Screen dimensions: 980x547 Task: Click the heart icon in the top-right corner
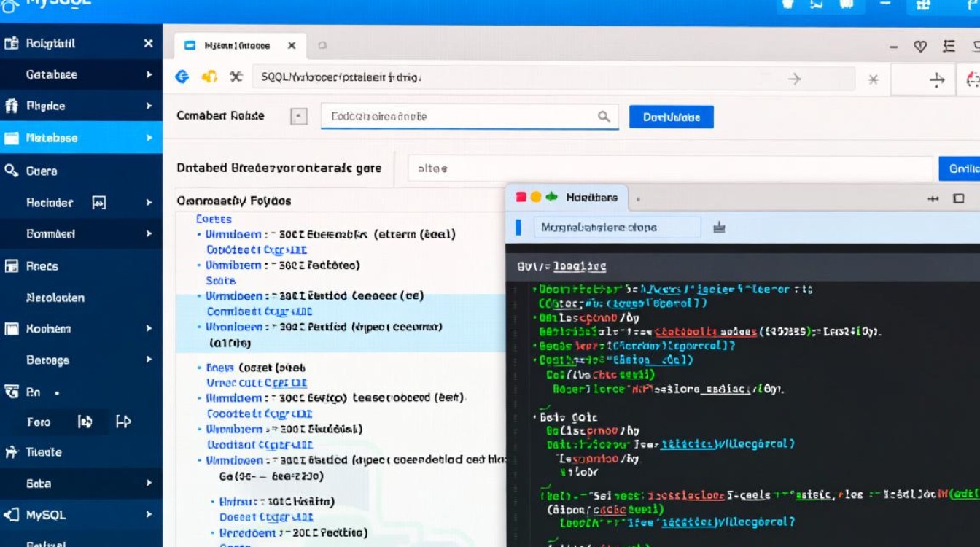(920, 46)
